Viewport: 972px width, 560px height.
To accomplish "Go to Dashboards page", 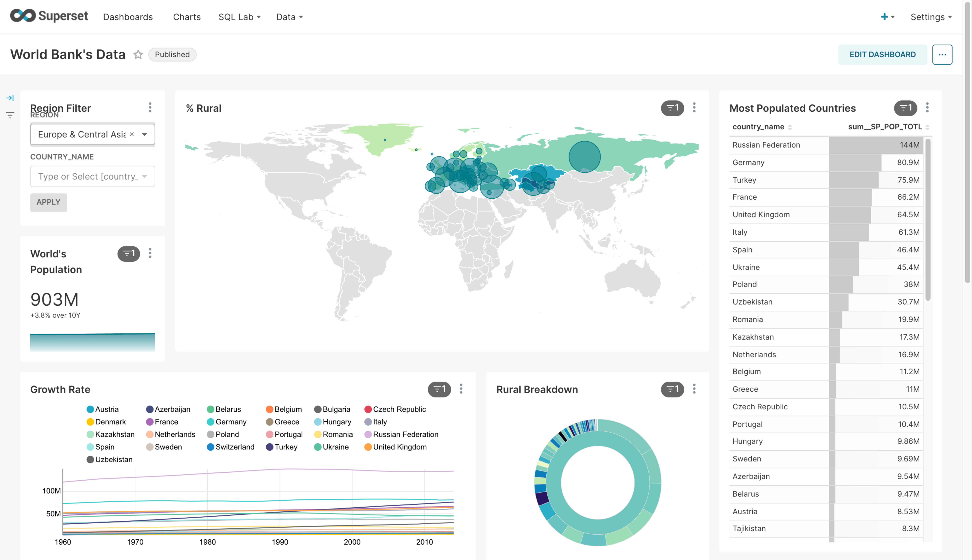I will pos(128,17).
